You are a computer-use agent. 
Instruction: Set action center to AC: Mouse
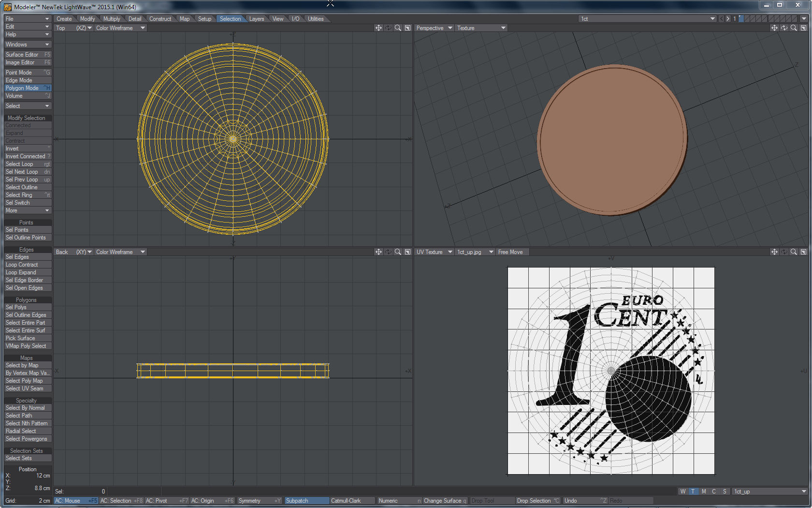(76, 501)
